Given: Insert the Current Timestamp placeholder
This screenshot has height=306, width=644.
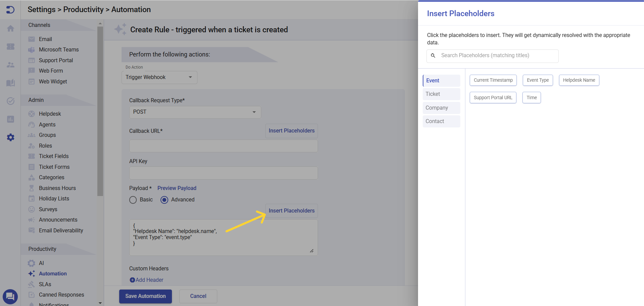Looking at the screenshot, I should click(493, 80).
